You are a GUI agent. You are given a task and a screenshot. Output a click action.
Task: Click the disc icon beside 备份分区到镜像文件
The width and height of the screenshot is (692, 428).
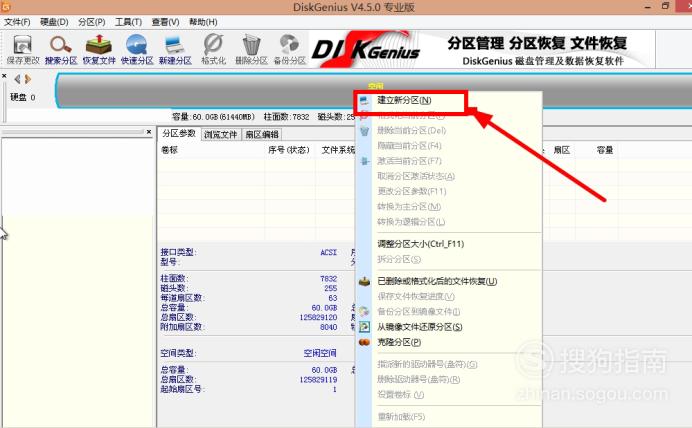click(x=364, y=312)
